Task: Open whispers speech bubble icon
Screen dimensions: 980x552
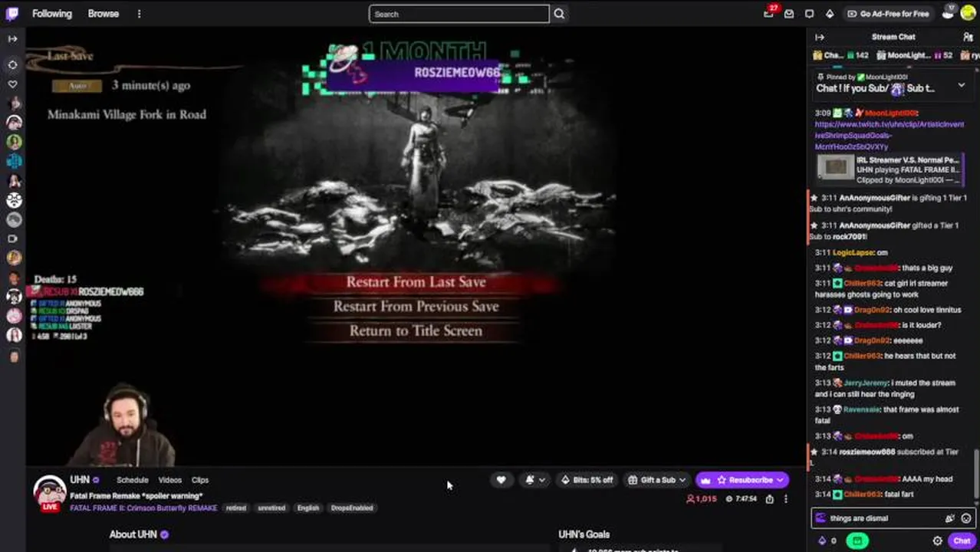Action: pos(809,14)
